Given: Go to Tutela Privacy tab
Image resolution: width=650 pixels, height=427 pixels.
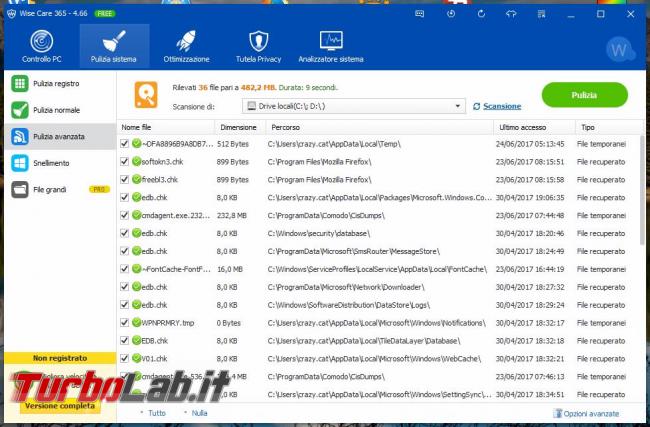Looking at the screenshot, I should [x=259, y=46].
